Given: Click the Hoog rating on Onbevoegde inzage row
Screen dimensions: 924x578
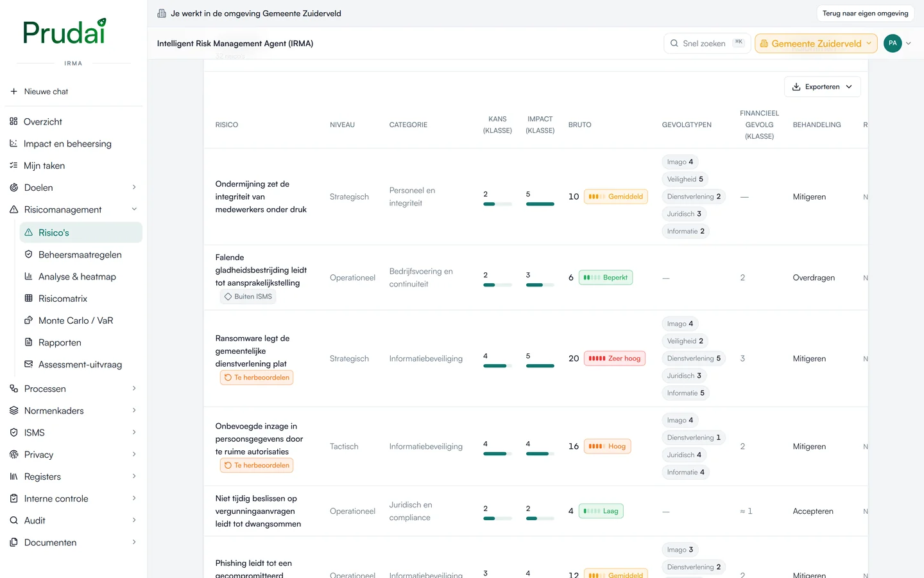Looking at the screenshot, I should 607,446.
